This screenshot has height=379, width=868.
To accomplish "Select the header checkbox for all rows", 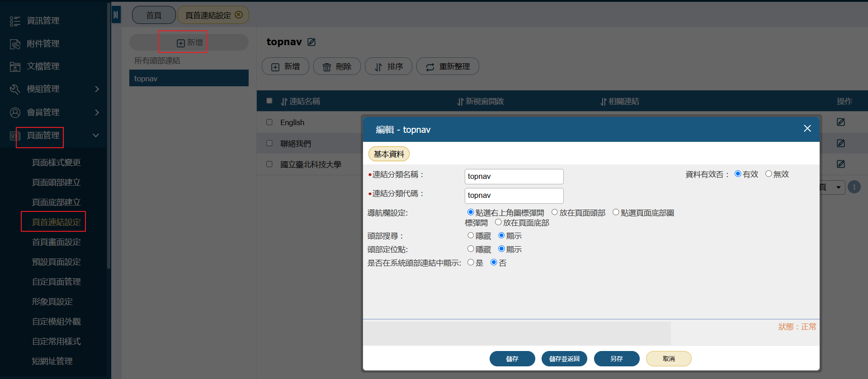I will tap(269, 101).
